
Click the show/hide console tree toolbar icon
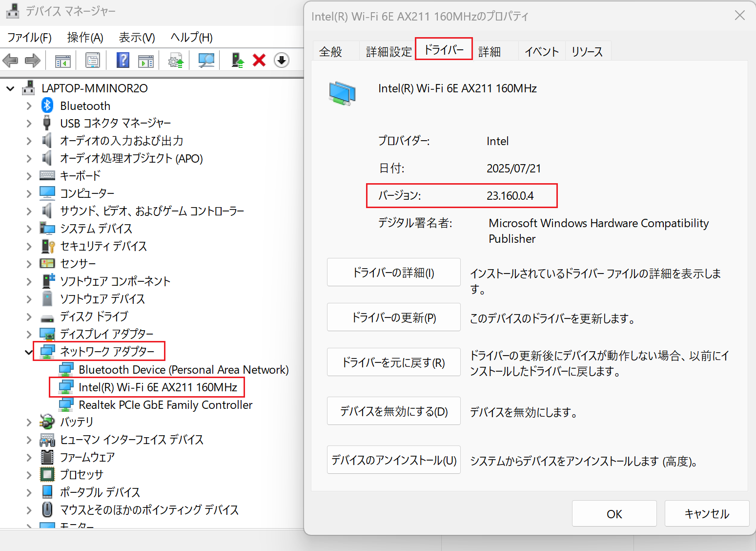pos(63,61)
